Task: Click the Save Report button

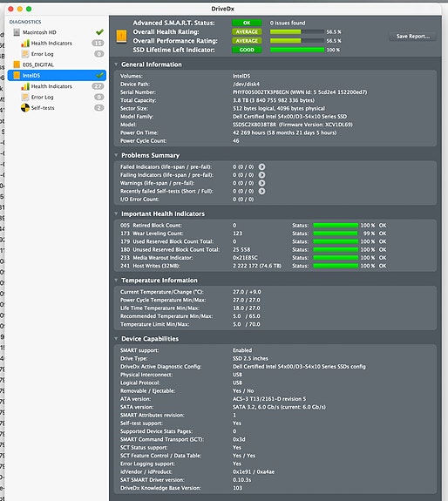Action: point(413,36)
